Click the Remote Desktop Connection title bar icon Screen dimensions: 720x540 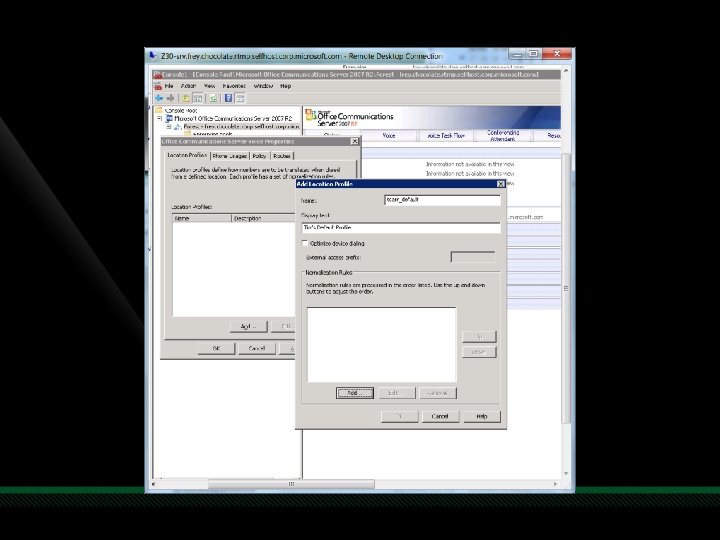coord(153,56)
